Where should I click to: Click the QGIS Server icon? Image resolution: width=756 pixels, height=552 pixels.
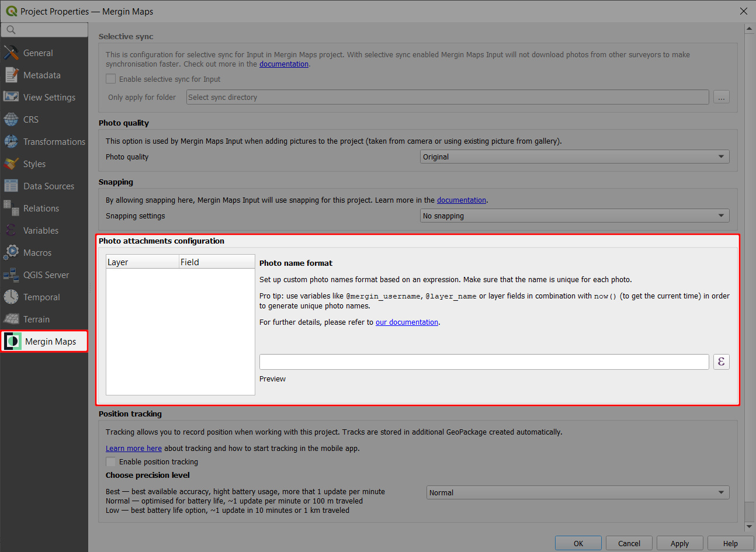pyautogui.click(x=11, y=275)
